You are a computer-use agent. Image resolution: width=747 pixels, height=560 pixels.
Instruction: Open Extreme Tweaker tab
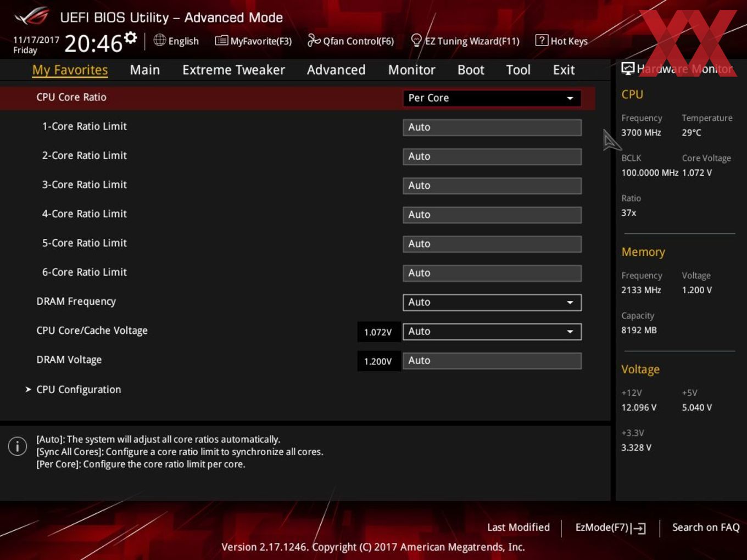233,70
